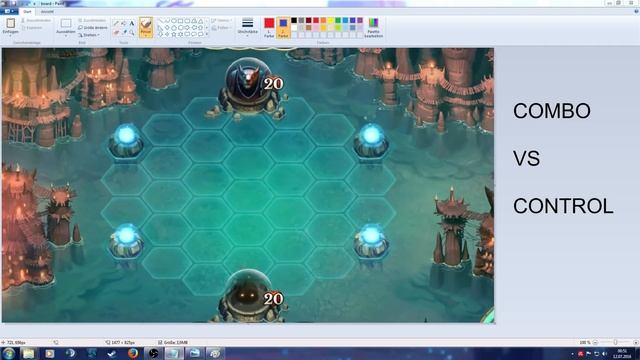This screenshot has width=640, height=360.
Task: Open the Paint application menu button
Action: pos(9,11)
